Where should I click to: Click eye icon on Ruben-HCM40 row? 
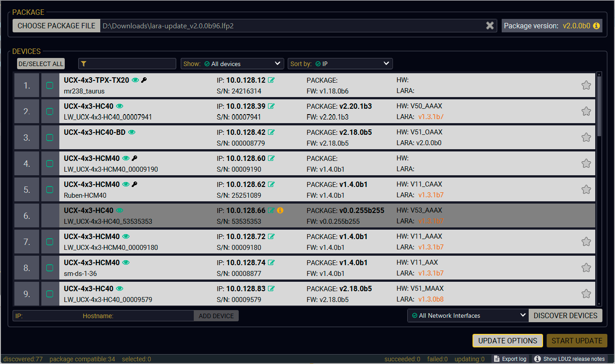coord(126,184)
